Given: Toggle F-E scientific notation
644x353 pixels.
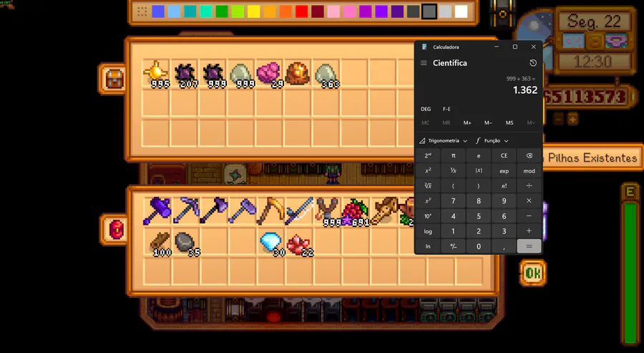Looking at the screenshot, I should click(447, 109).
